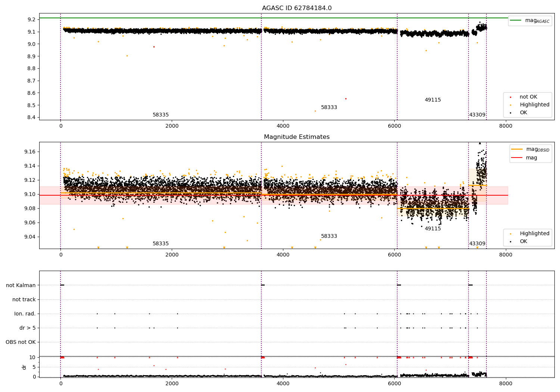Click the mag AGASC legend label in top panel

tap(537, 21)
